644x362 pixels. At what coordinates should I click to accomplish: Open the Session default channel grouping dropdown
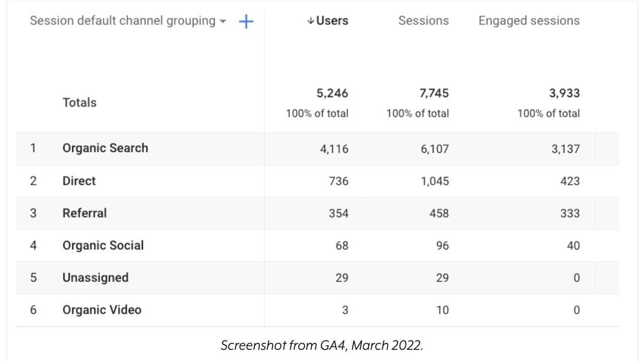[126, 21]
